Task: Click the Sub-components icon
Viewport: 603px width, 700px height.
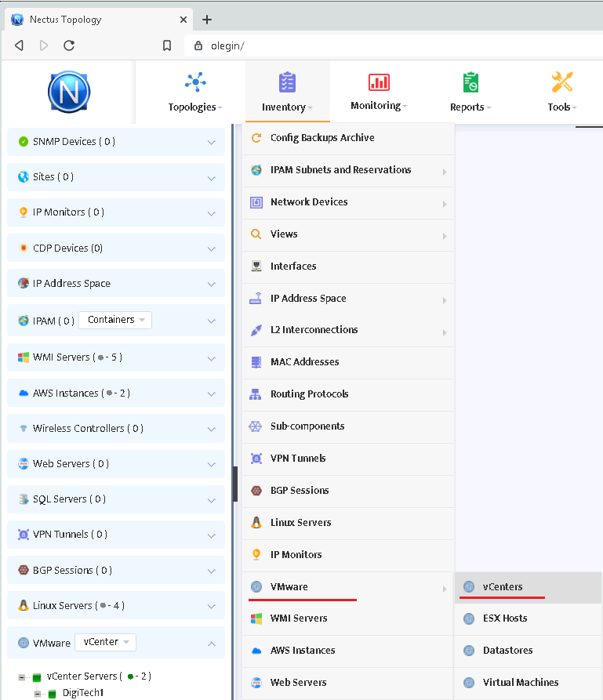Action: (255, 426)
